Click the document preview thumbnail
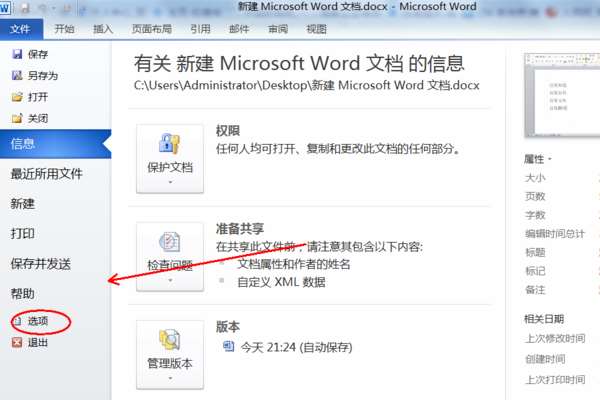The image size is (600, 400). click(562, 95)
